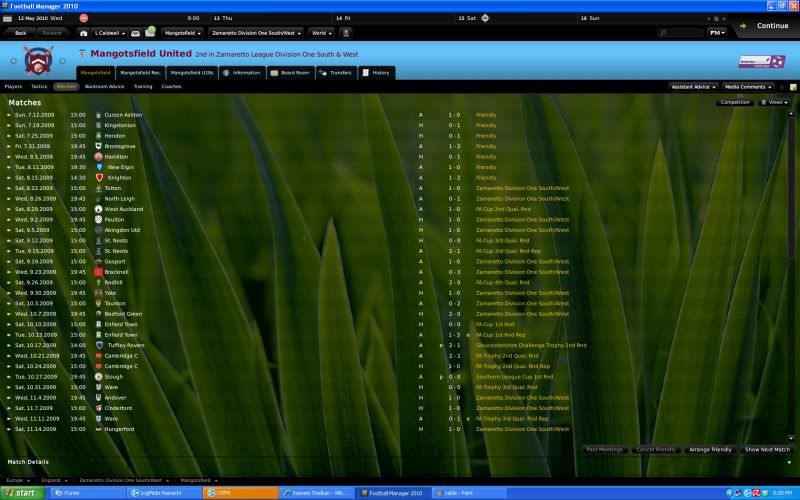Switch to the Transfers tab
The width and height of the screenshot is (800, 500).
(x=335, y=73)
